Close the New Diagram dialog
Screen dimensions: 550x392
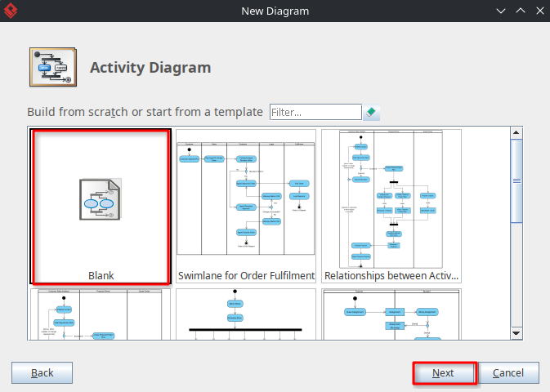click(540, 11)
